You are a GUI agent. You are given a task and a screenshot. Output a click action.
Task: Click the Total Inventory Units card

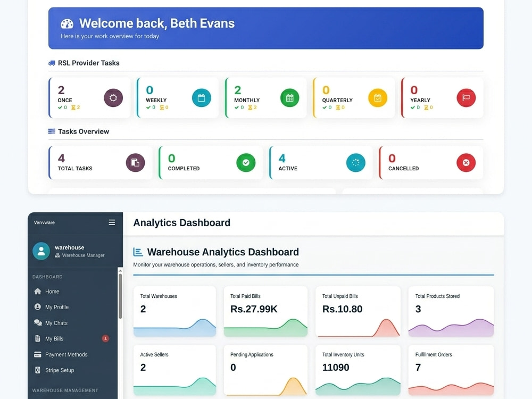(x=358, y=370)
